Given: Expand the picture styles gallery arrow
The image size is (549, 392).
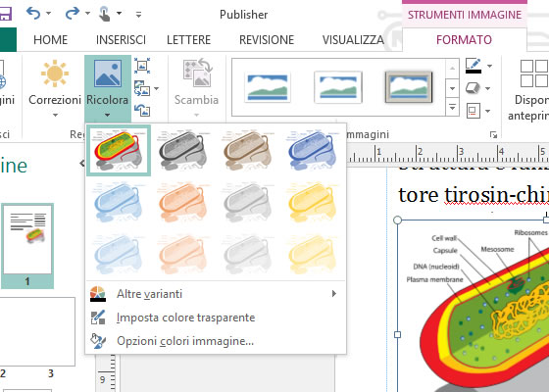Looking at the screenshot, I should (452, 108).
